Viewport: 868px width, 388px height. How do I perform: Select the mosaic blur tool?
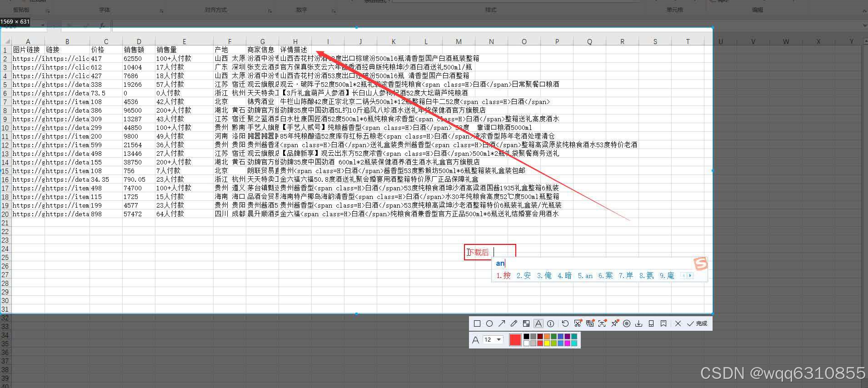coord(526,323)
